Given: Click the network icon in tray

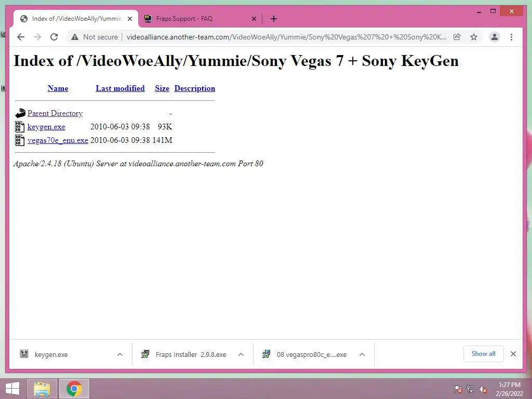Looking at the screenshot, I should pyautogui.click(x=471, y=389).
